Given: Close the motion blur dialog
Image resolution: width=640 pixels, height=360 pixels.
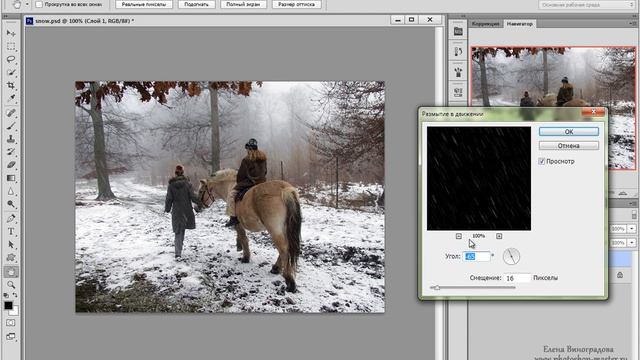Looking at the screenshot, I should pos(593,112).
